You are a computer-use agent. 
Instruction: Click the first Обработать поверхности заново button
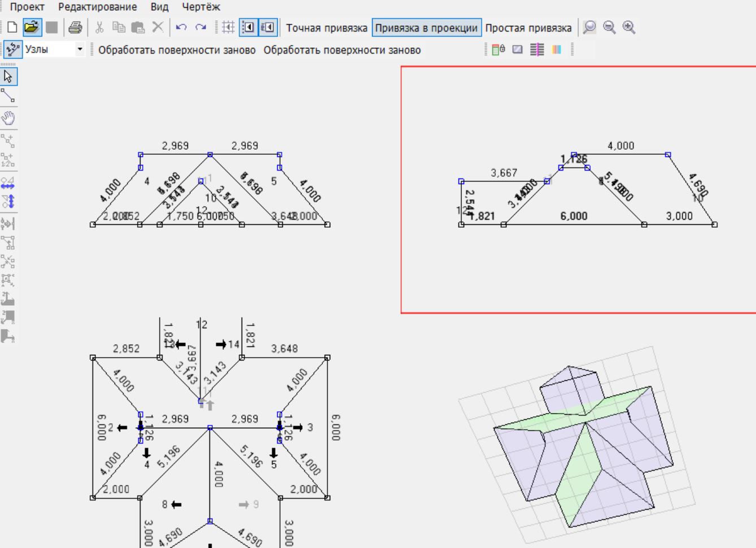coord(177,50)
